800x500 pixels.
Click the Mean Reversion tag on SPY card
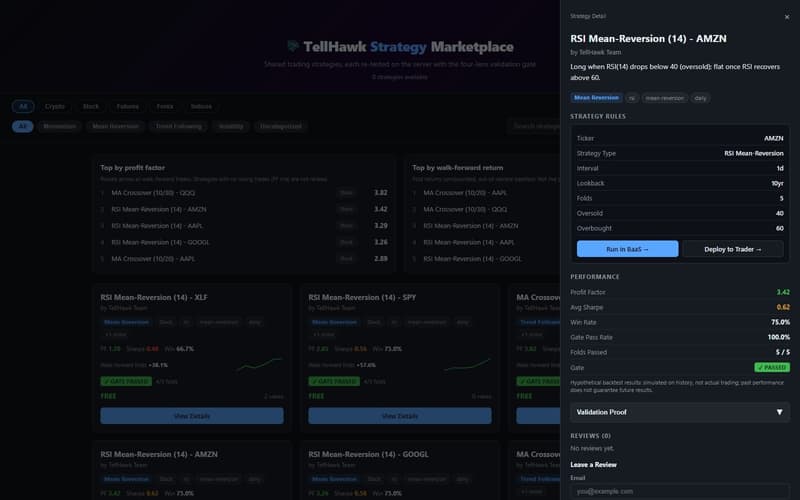(x=334, y=322)
